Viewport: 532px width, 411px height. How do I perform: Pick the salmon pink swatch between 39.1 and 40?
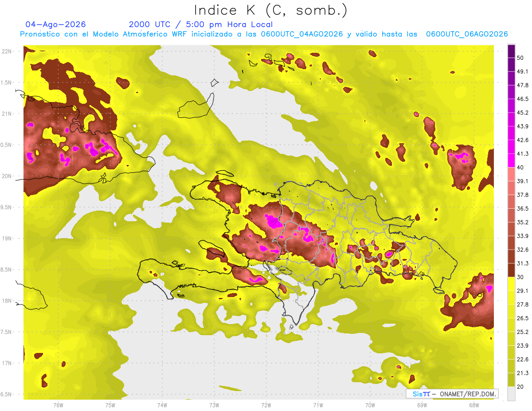tap(511, 174)
